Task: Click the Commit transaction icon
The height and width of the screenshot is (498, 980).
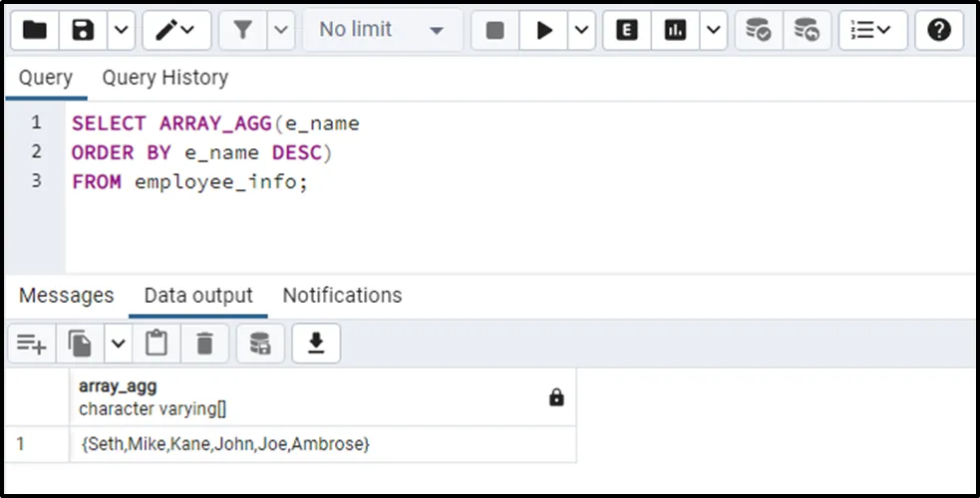Action: tap(759, 31)
